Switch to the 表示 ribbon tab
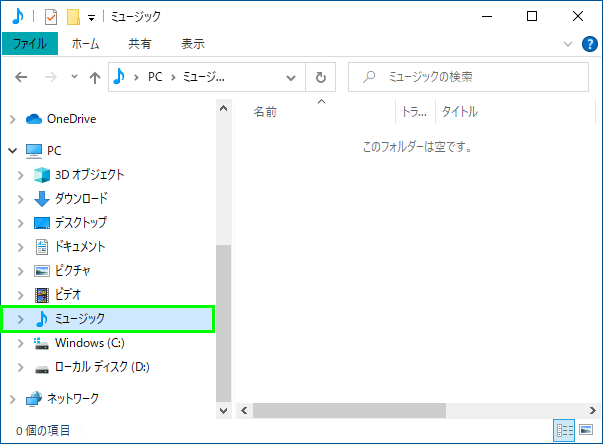 coord(193,44)
